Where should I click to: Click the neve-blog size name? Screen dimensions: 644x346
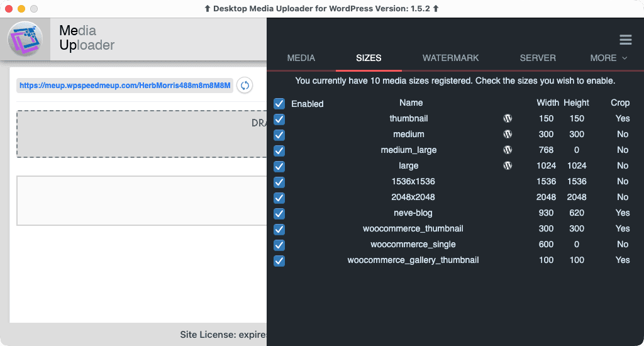tap(413, 213)
